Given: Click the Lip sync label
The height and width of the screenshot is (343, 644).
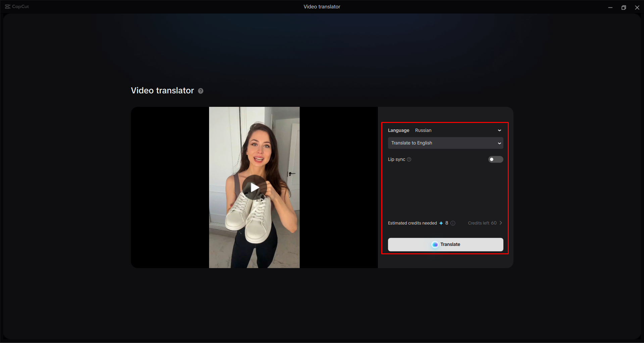Looking at the screenshot, I should 396,159.
